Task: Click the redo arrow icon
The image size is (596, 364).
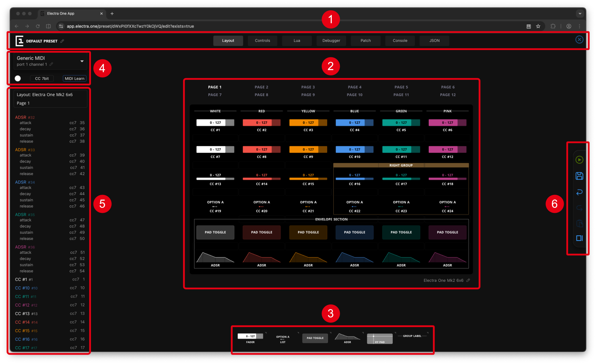Action: pos(579,208)
